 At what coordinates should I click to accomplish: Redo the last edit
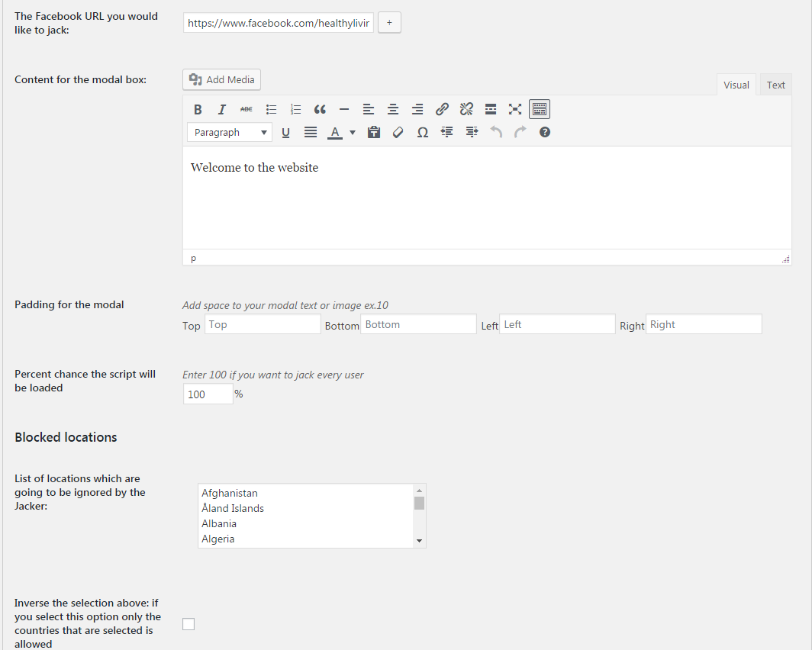point(520,133)
